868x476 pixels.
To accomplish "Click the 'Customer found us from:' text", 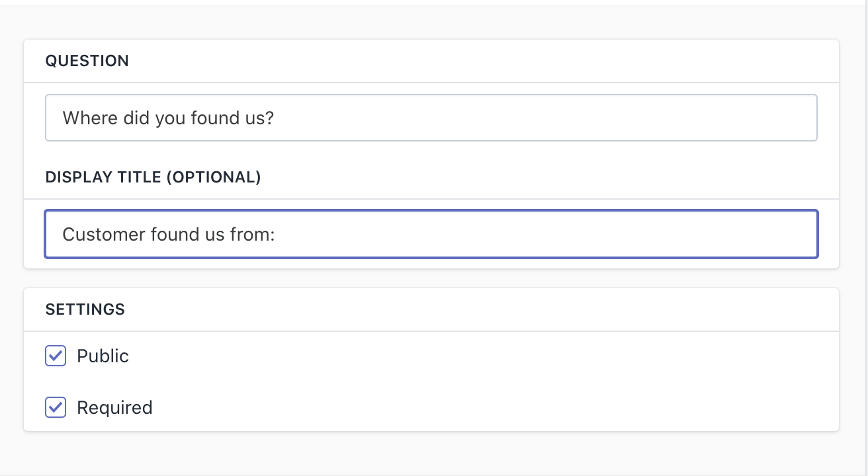I will (168, 234).
